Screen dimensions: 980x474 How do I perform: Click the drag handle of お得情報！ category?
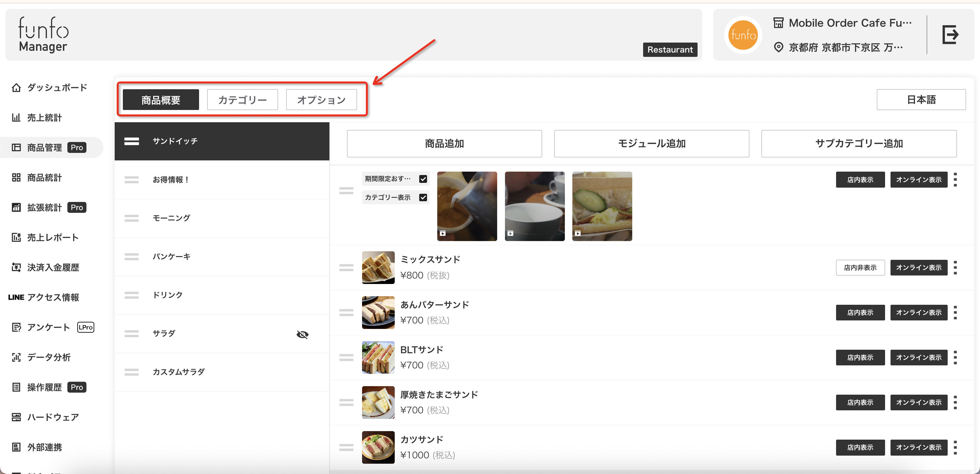[132, 180]
